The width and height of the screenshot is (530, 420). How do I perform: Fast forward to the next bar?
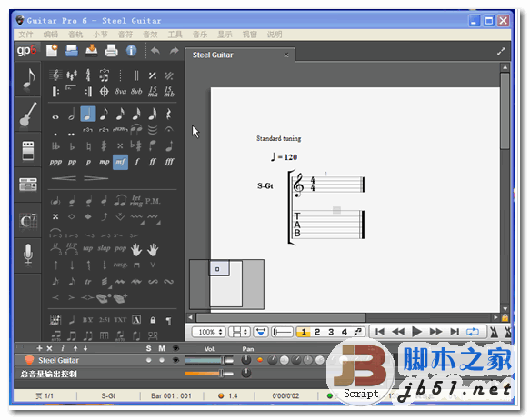click(x=435, y=332)
